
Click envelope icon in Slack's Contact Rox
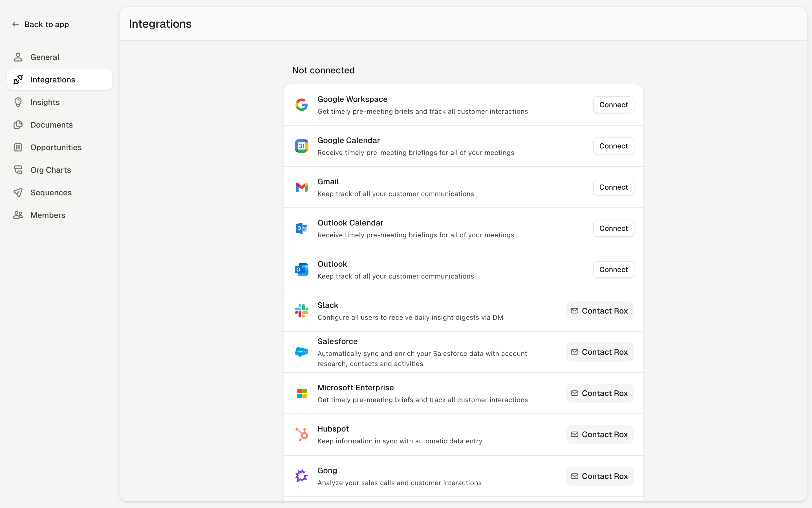tap(574, 311)
